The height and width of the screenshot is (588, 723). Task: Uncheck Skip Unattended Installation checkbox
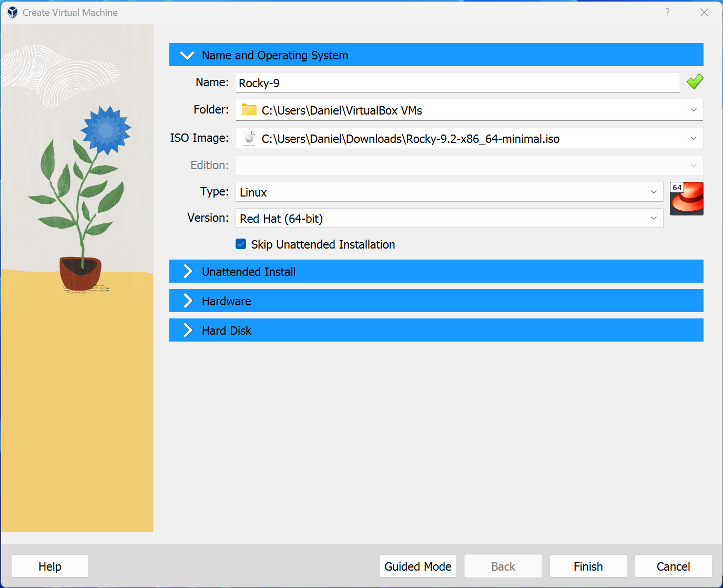coord(241,244)
